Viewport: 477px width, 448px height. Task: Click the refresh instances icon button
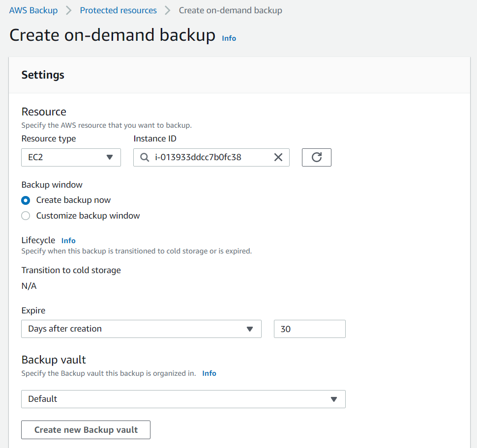pos(316,157)
